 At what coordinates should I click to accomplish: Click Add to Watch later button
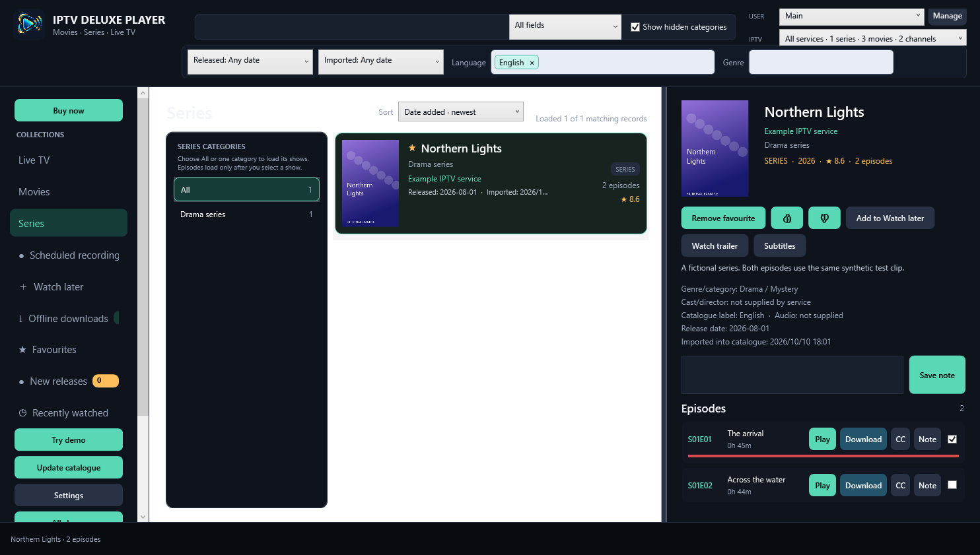(x=890, y=218)
